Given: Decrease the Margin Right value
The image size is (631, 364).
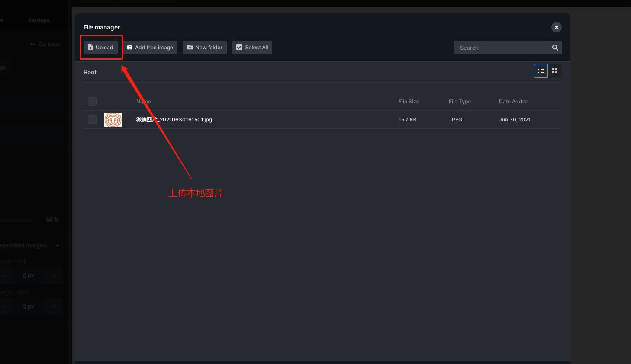Looking at the screenshot, I should tap(4, 307).
